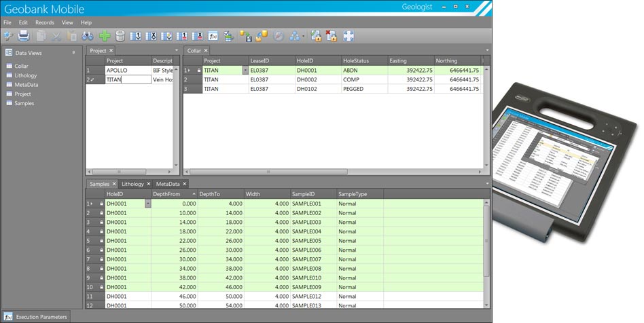
Task: Open HoleID dropdown in Samples first row
Action: click(148, 204)
